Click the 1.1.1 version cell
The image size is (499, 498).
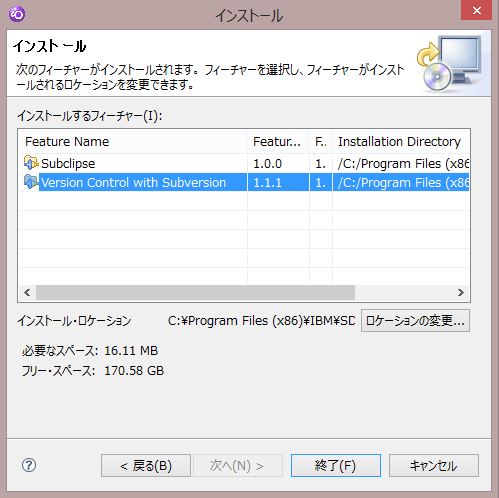(278, 182)
